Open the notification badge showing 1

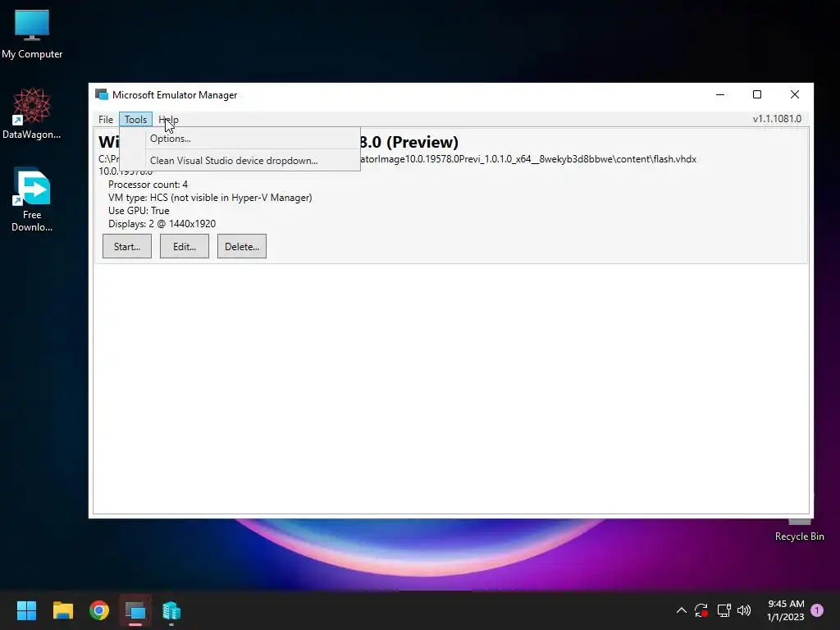click(x=817, y=610)
